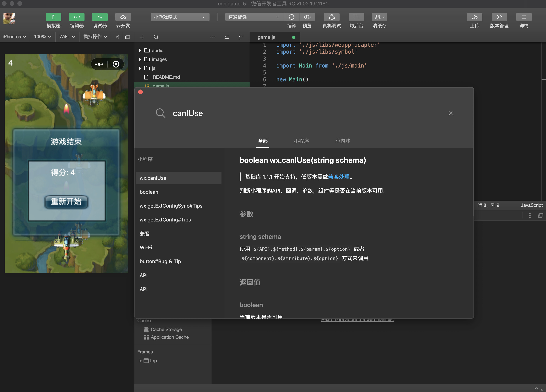Open the 小游戏模式 mode dropdown
546x392 pixels.
click(180, 17)
